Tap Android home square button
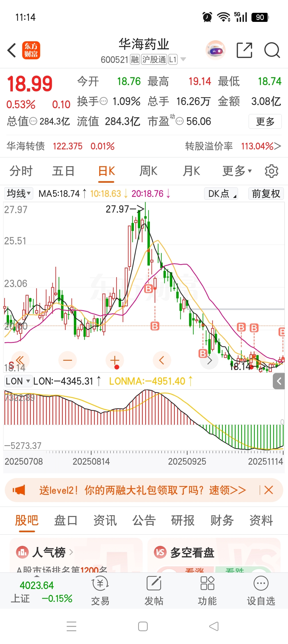 (x=143, y=626)
